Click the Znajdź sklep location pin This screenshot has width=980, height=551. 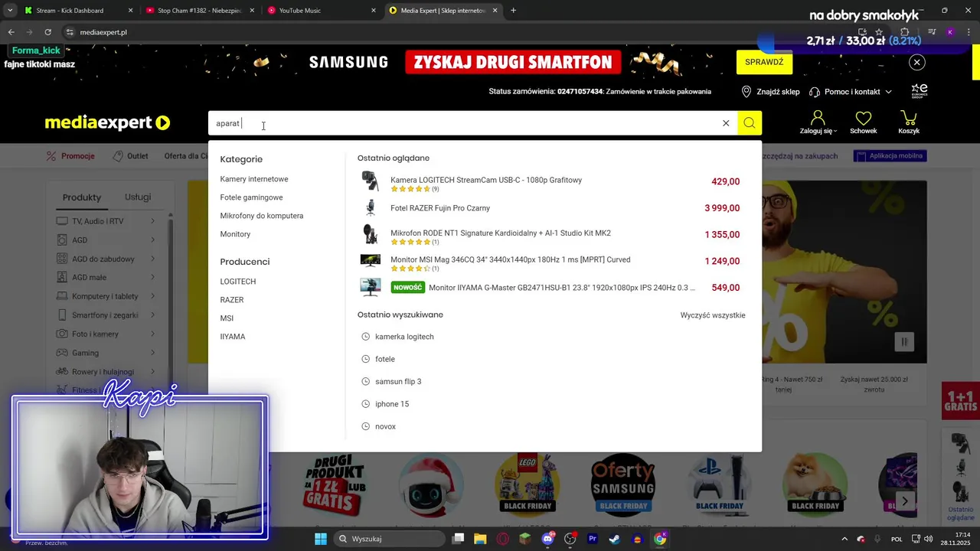[746, 92]
